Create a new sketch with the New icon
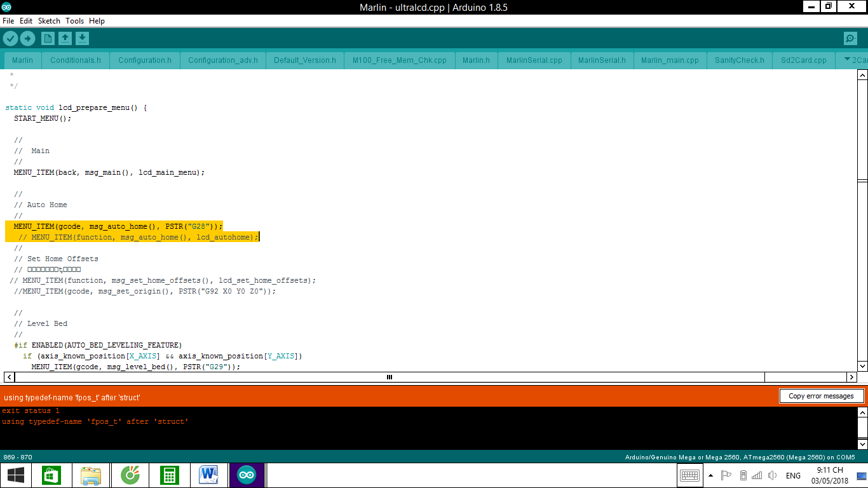Image resolution: width=868 pixels, height=488 pixels. point(48,39)
